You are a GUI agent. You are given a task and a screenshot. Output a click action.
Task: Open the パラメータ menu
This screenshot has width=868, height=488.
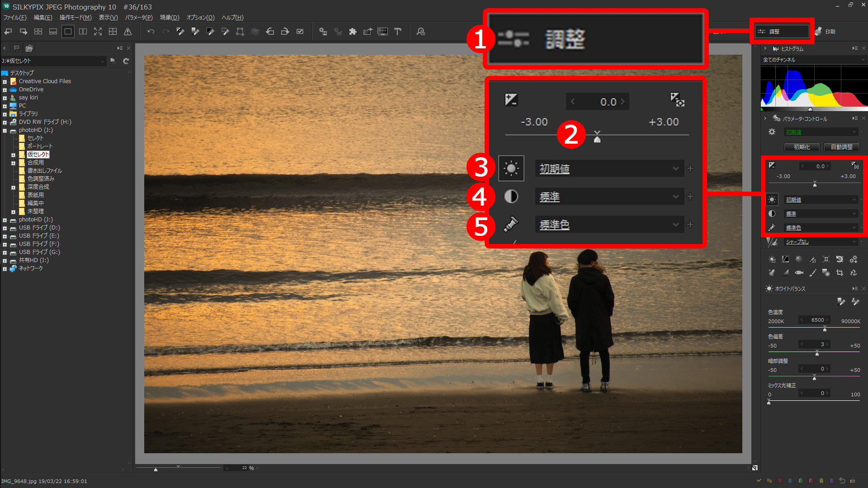pyautogui.click(x=138, y=18)
